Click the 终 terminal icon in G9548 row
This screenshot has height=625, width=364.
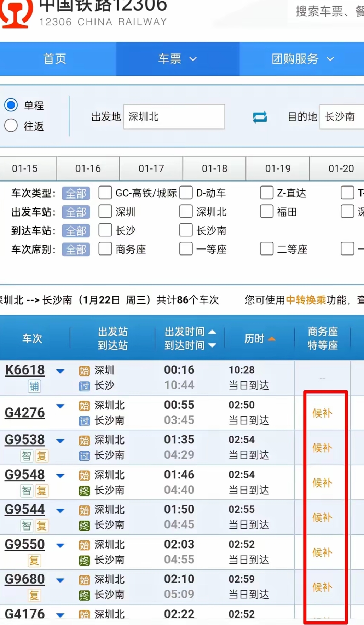(x=84, y=491)
